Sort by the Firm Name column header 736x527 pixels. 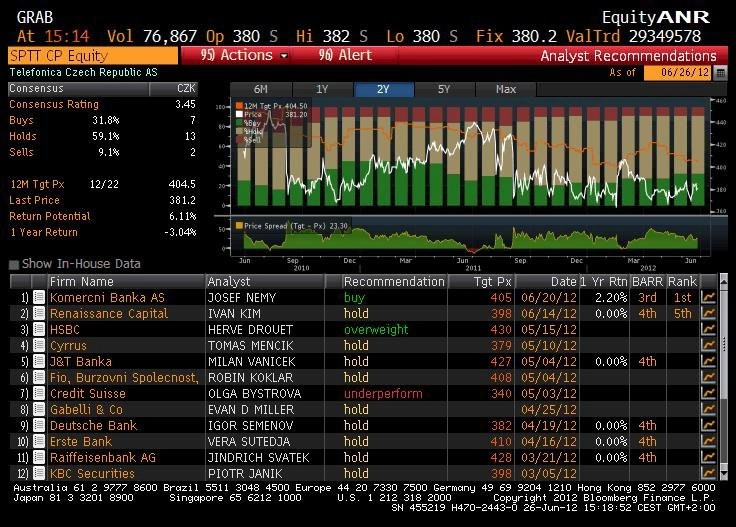pyautogui.click(x=125, y=282)
